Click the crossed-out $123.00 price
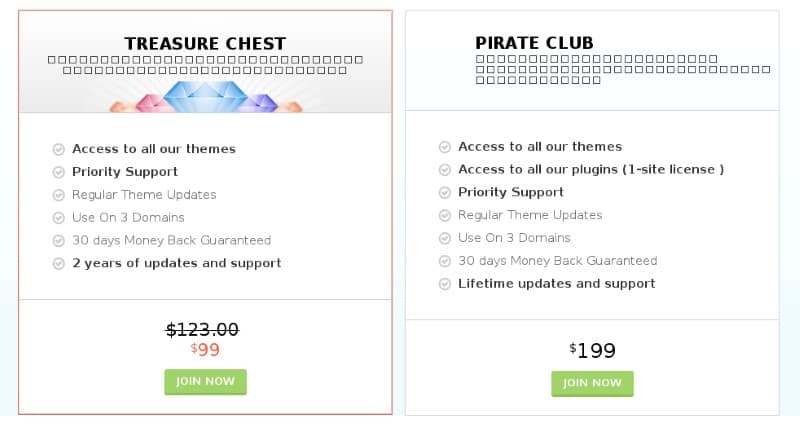This screenshot has height=428, width=800. 202,329
